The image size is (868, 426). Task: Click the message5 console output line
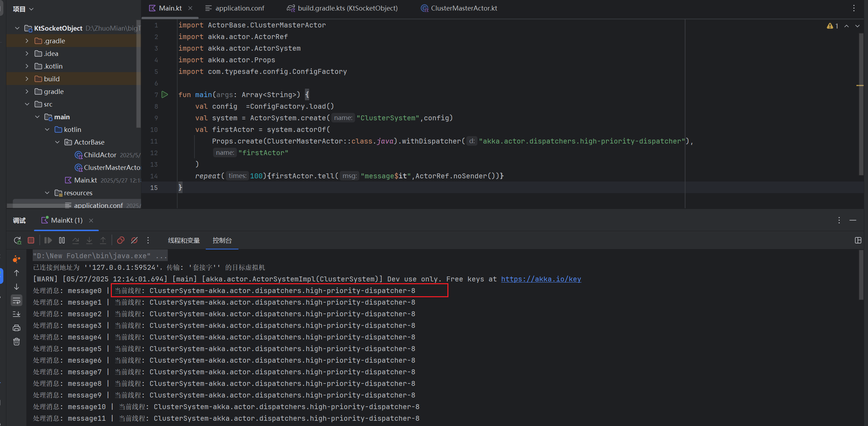[x=224, y=349]
